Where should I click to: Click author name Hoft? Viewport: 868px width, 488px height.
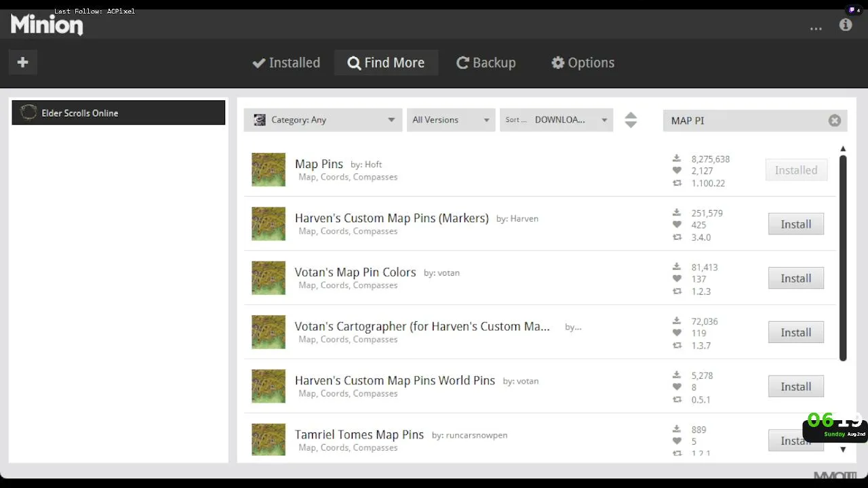pyautogui.click(x=373, y=165)
